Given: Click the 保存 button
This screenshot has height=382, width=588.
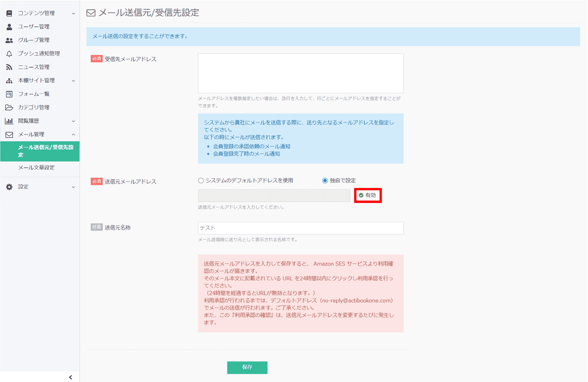Looking at the screenshot, I should [247, 368].
